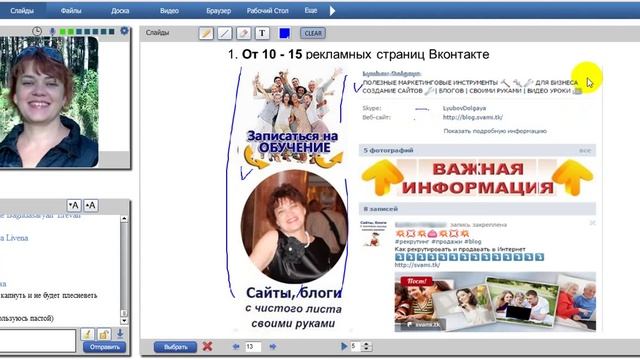640x360 pixels.
Task: Click the red X delete slide icon
Action: 207,347
